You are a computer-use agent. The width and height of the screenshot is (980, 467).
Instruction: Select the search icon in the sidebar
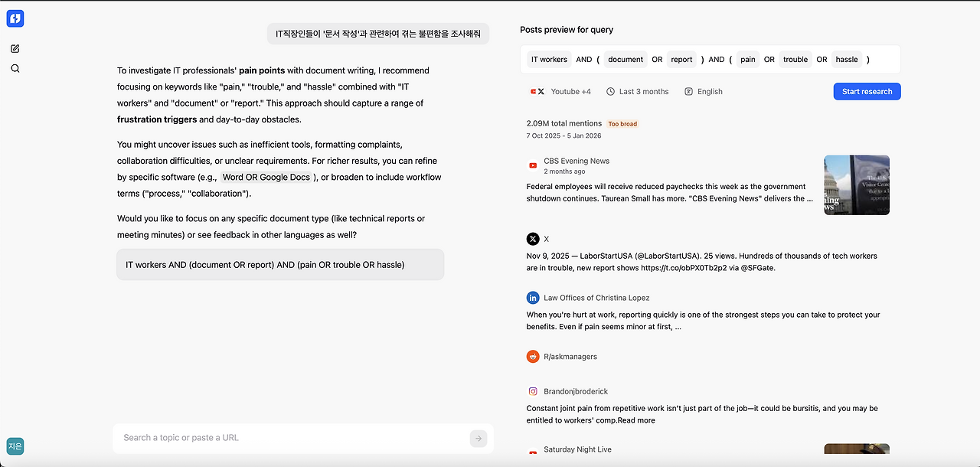[15, 68]
